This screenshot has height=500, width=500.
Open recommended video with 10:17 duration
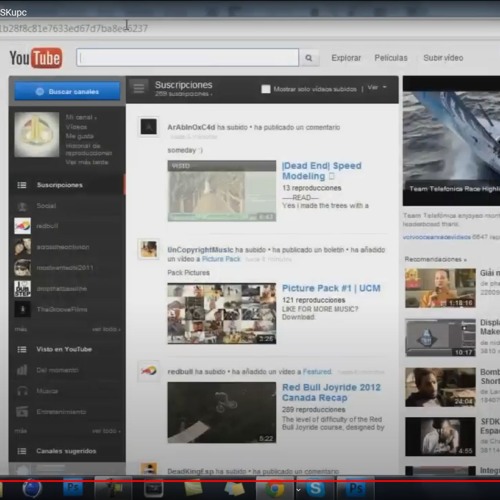pos(440,338)
